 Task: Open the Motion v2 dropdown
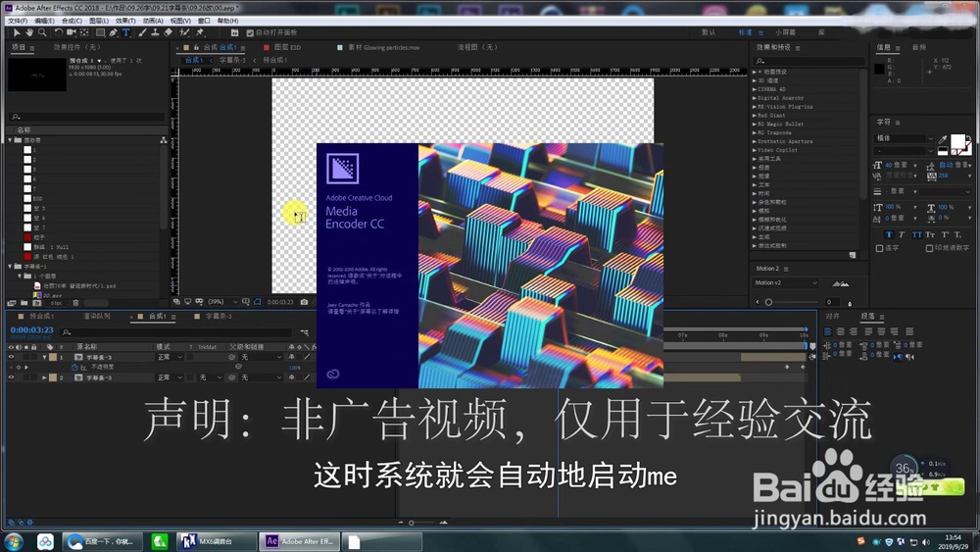786,283
